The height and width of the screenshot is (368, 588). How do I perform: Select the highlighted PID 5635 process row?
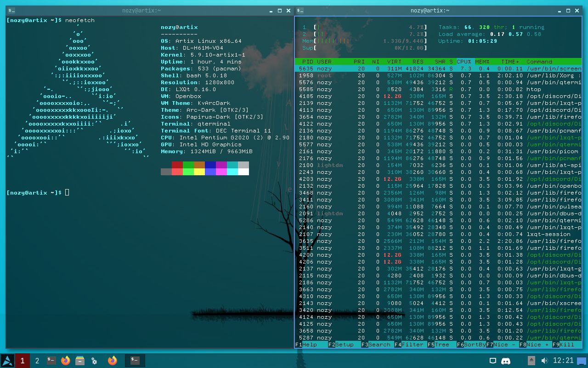coord(438,69)
